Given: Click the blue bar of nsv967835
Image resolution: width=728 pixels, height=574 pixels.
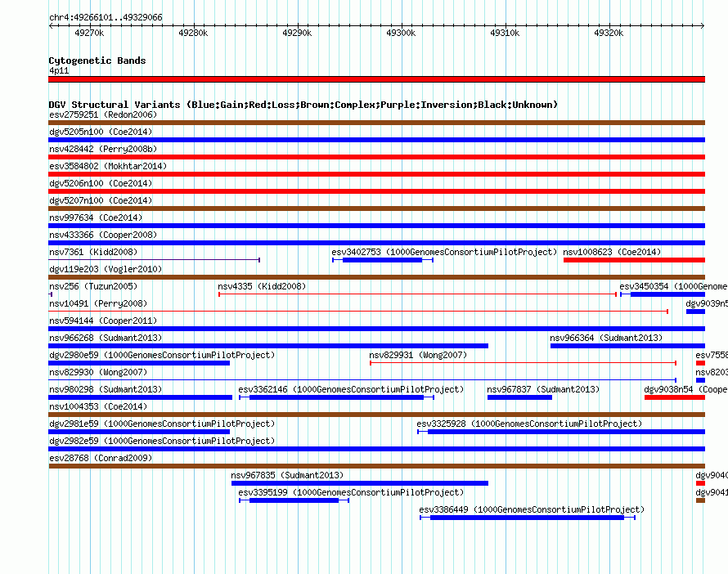Looking at the screenshot, I should pos(360,483).
